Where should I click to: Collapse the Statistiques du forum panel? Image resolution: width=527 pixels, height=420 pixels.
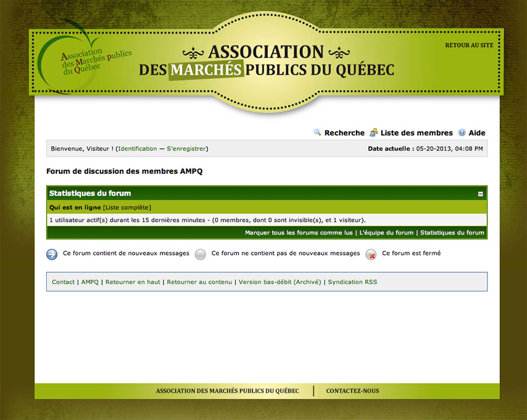coord(480,193)
